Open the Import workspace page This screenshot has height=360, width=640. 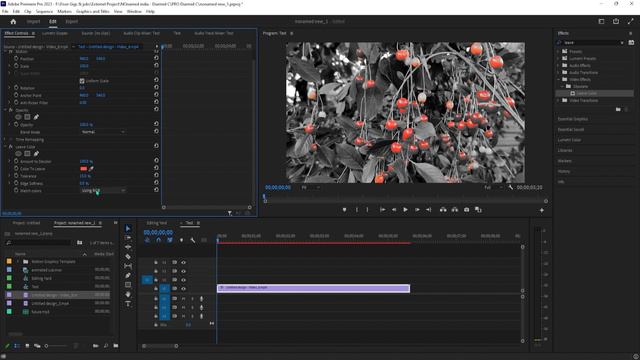pyautogui.click(x=33, y=21)
